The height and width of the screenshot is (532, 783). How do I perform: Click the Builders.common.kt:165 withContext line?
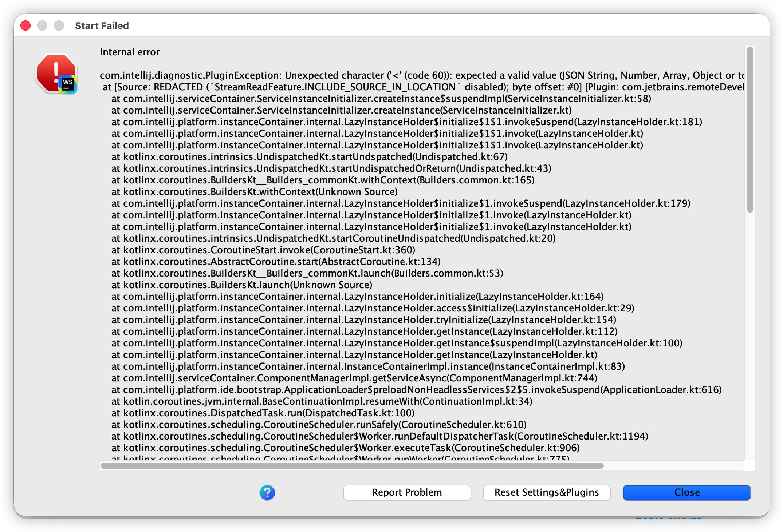[323, 180]
